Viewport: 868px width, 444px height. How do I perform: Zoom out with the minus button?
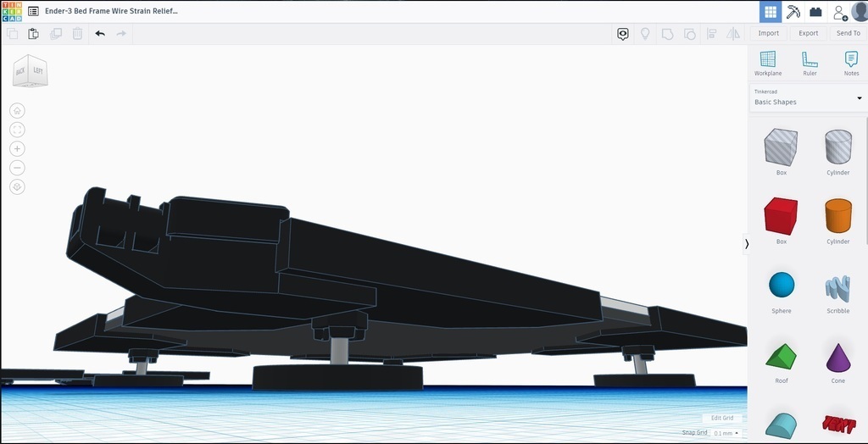17,168
